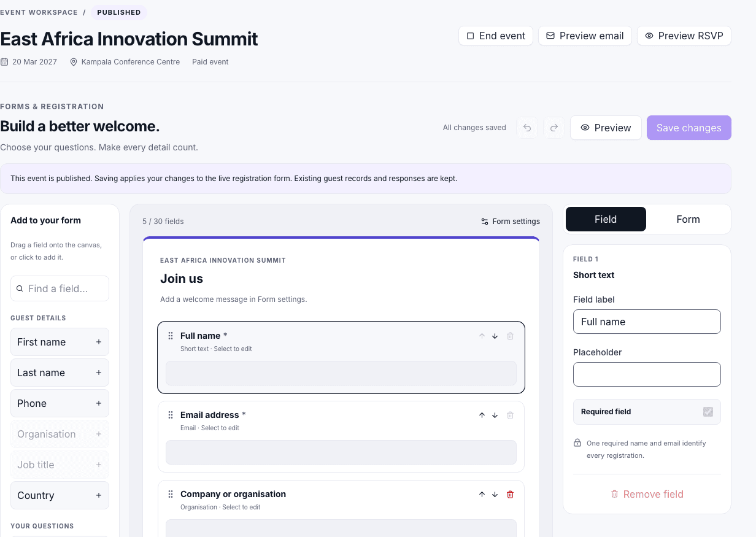Move Full name field down

(495, 336)
